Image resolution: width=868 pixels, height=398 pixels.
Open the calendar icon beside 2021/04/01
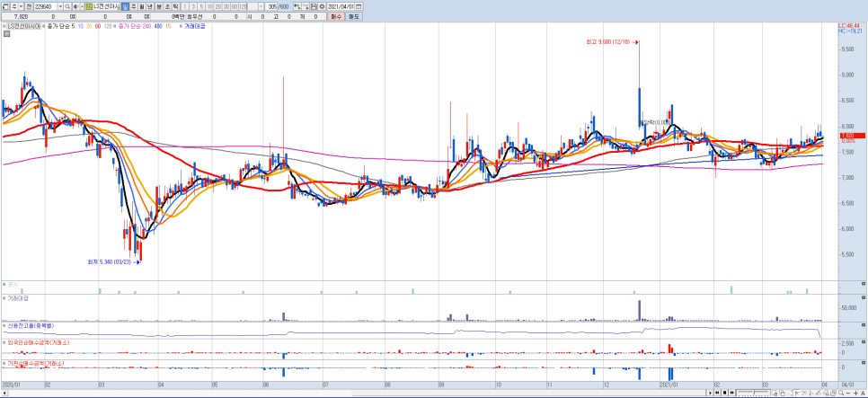point(359,6)
